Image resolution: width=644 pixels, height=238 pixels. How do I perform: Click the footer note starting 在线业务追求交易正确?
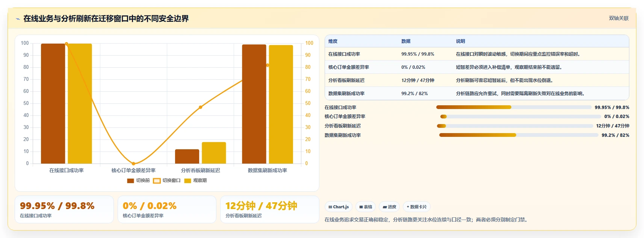427,220
